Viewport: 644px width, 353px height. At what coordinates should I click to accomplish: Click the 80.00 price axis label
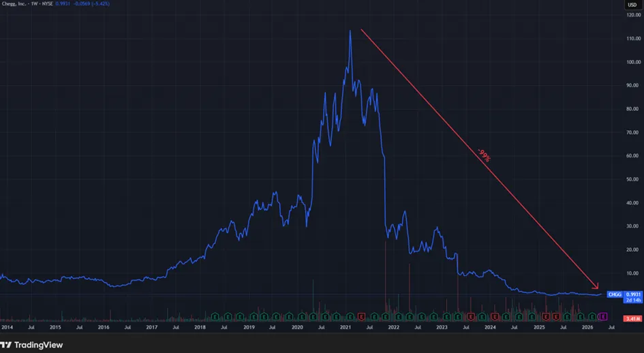[634, 108]
